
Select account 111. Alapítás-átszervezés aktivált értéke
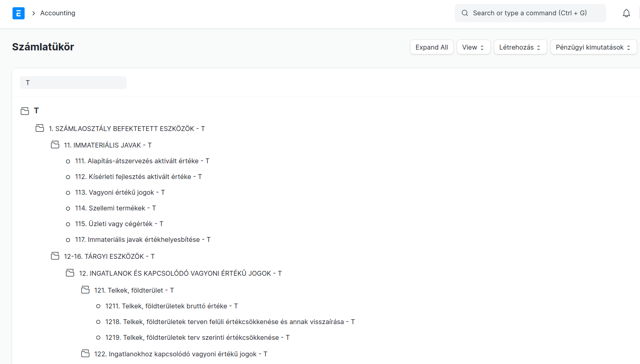point(142,161)
